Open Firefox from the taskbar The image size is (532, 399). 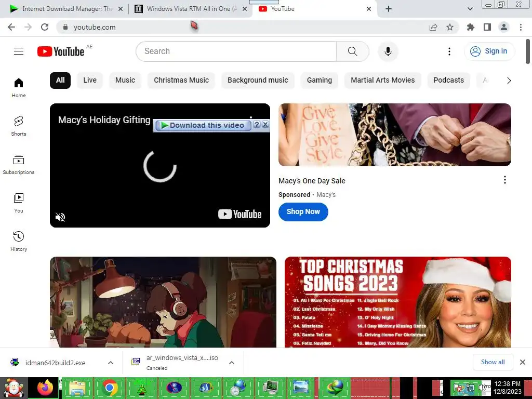(x=45, y=388)
